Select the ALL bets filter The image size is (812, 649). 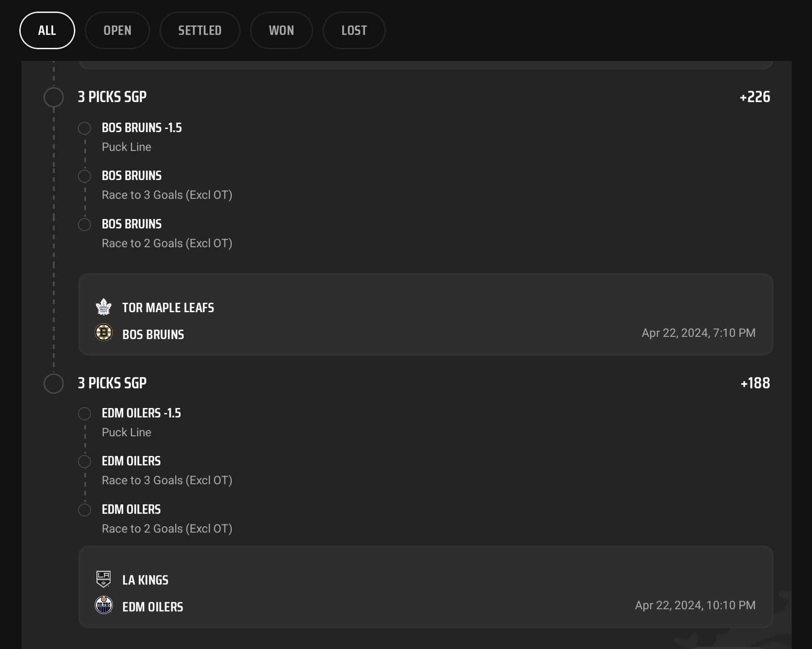coord(47,30)
